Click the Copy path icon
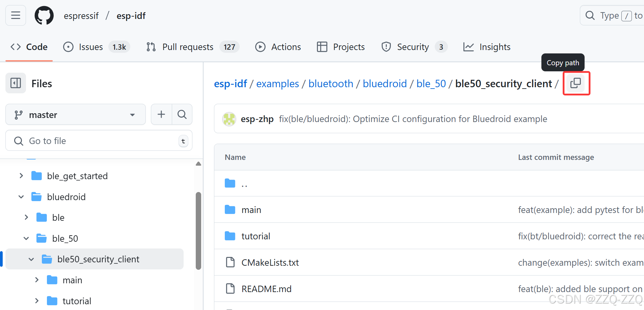 [x=575, y=83]
